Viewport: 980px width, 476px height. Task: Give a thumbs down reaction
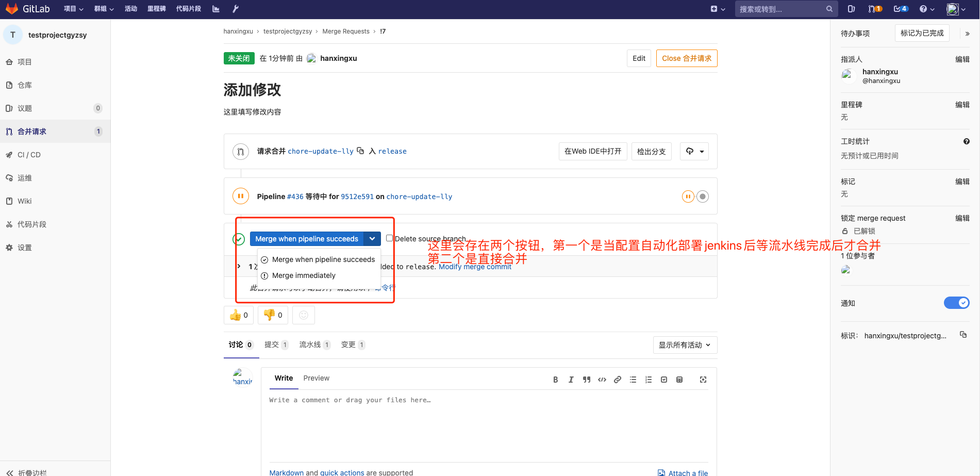(x=273, y=315)
